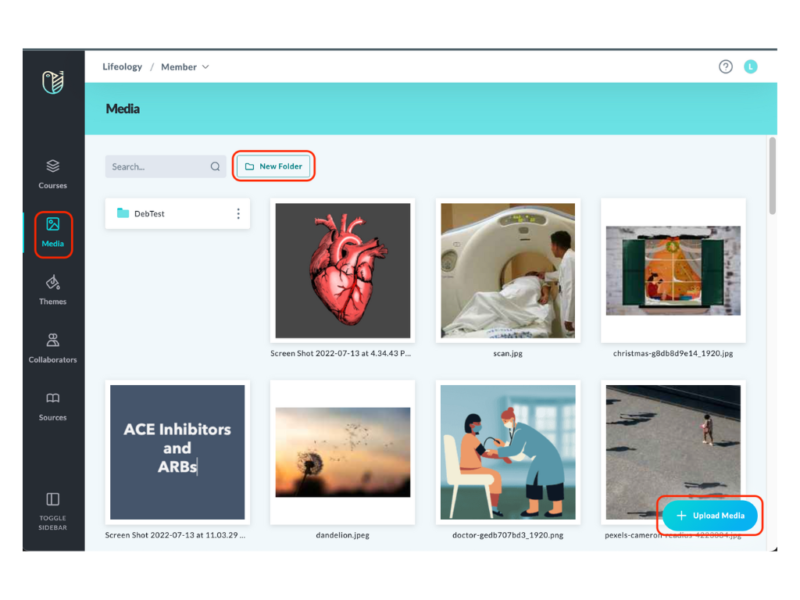Click the vertical scrollbar
The width and height of the screenshot is (800, 600).
click(772, 176)
